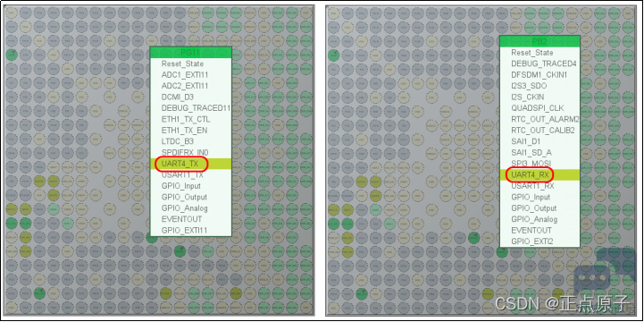Set PG11 as GPIO_Input
Image resolution: width=644 pixels, height=322 pixels.
tap(191, 186)
